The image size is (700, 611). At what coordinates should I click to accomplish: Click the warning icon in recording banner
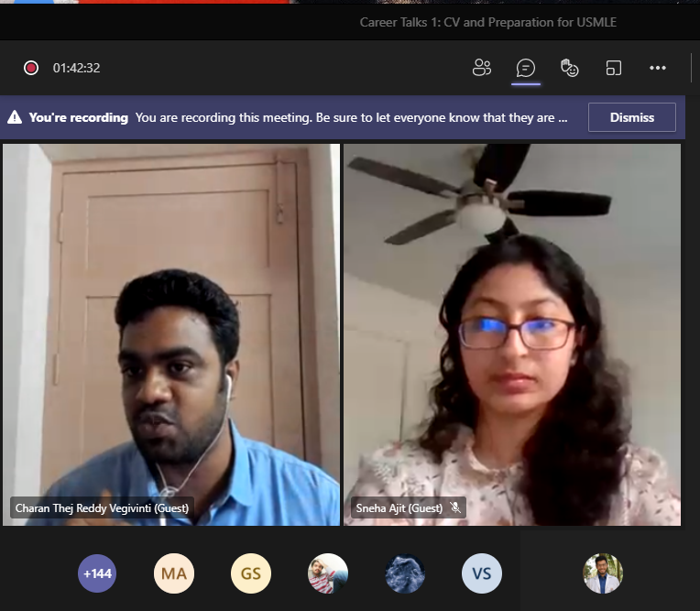click(15, 117)
